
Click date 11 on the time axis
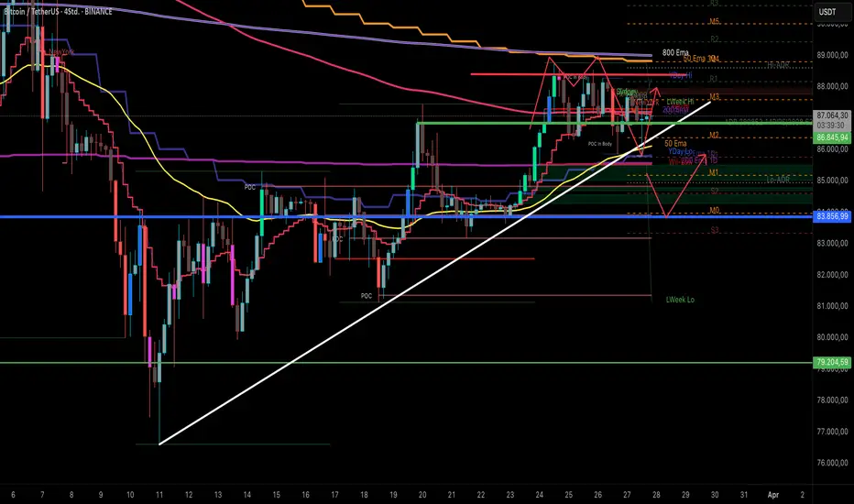[x=159, y=495]
